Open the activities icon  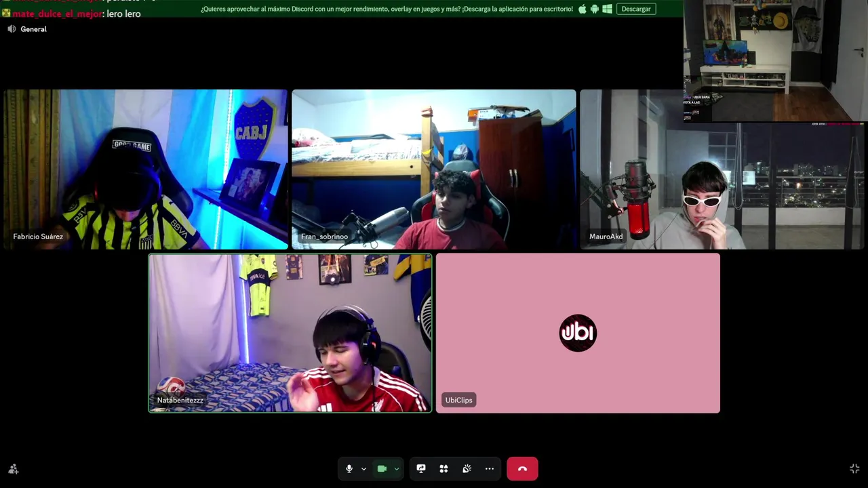coord(443,468)
